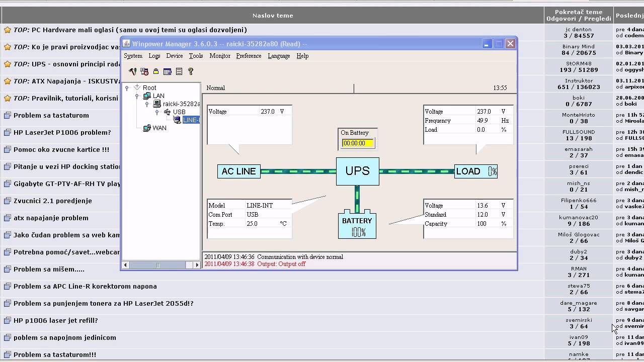Click the On Battery yellow timer field
This screenshot has width=644, height=362.
click(x=357, y=143)
